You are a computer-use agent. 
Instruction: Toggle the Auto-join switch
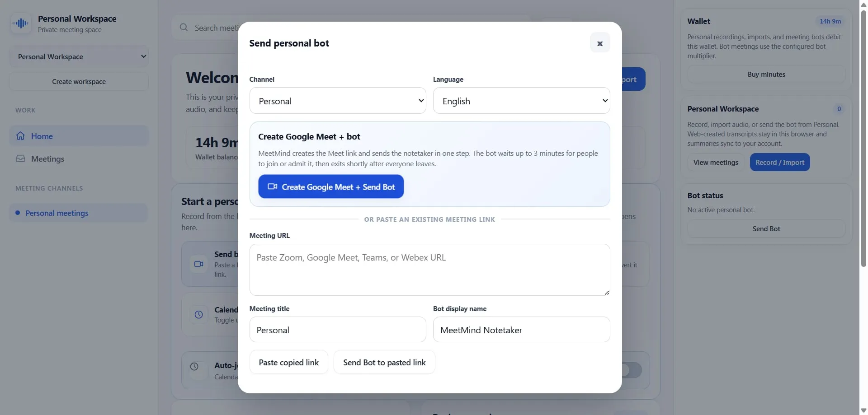coord(632,370)
